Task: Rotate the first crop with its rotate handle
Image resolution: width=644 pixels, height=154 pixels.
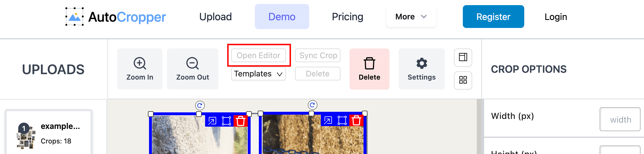Action: coord(200,106)
